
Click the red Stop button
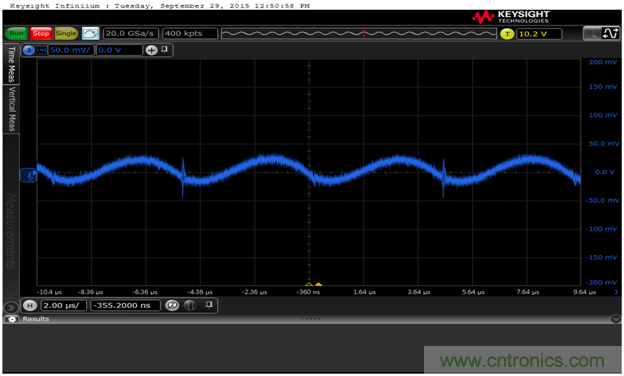pos(41,33)
